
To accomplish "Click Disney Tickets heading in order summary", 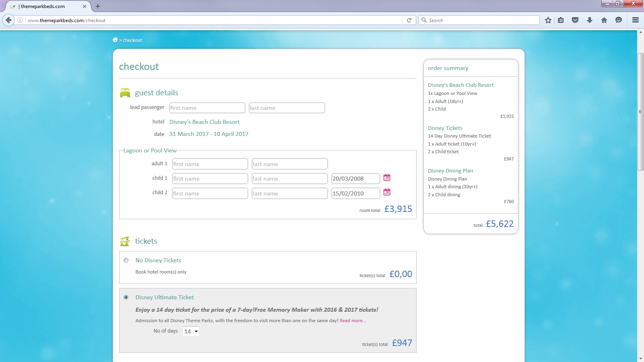I will pyautogui.click(x=445, y=128).
